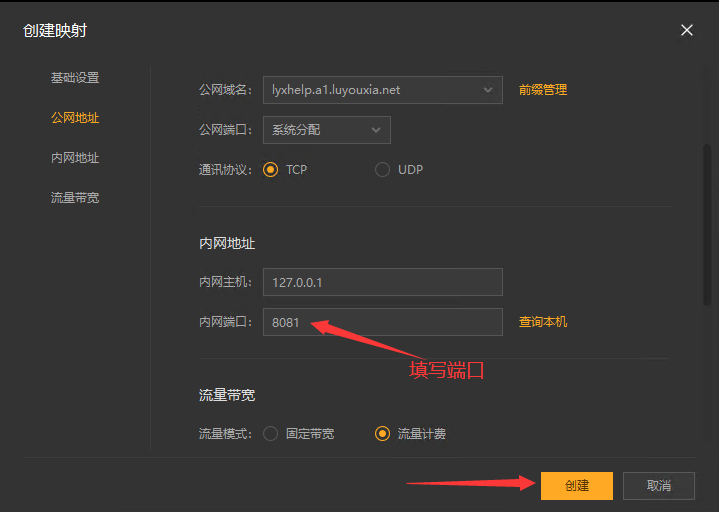Click the 取消 button
Viewport: 719px width, 512px height.
(x=659, y=485)
